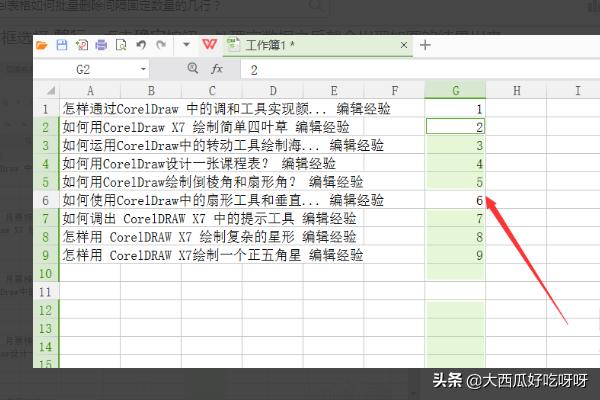The image size is (600, 400).
Task: Select row 6 header
Action: pos(46,200)
